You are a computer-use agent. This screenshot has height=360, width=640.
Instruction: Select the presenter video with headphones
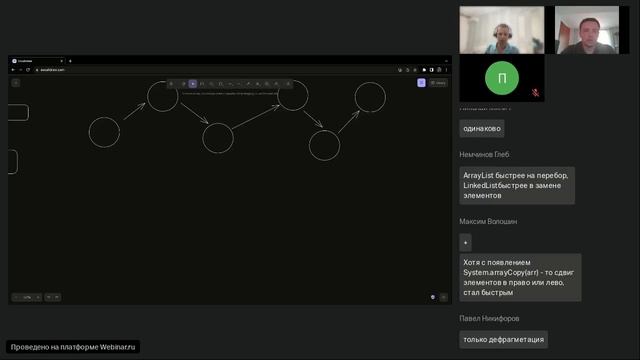[502, 30]
